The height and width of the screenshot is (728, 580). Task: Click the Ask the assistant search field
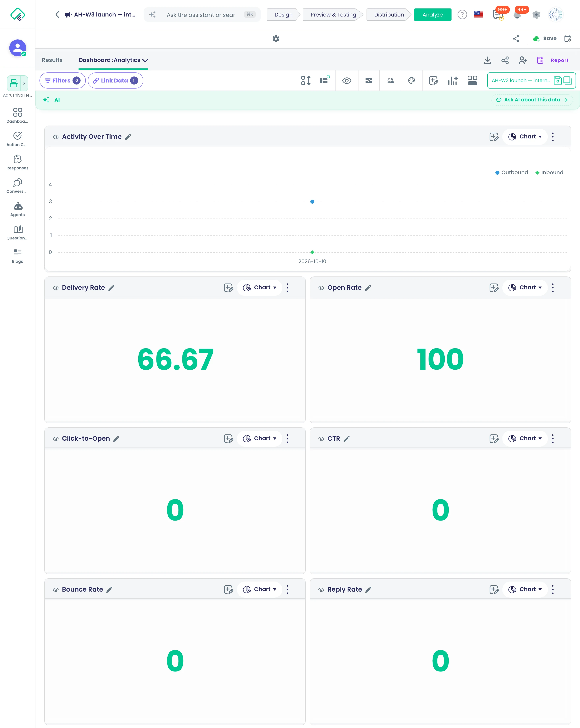pos(202,14)
